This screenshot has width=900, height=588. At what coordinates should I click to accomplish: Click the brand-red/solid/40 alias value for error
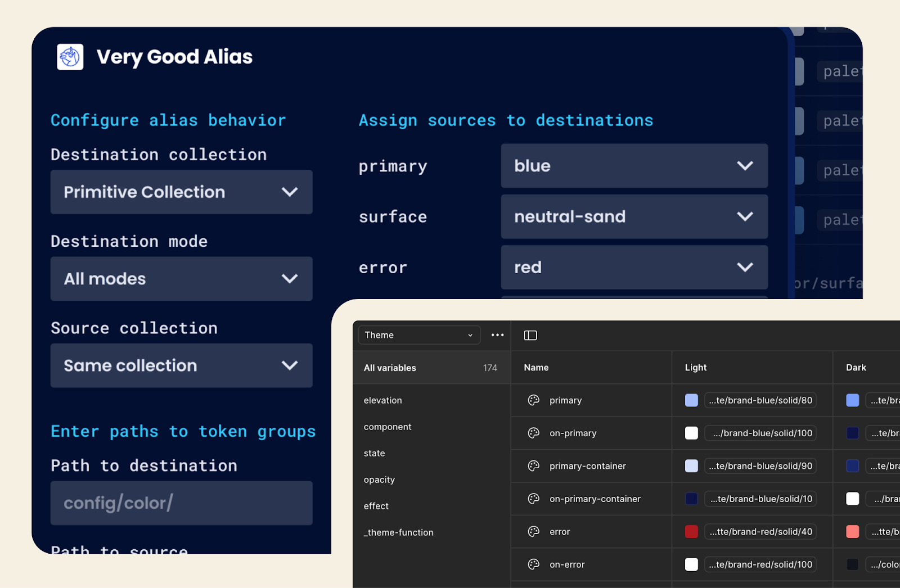pos(760,532)
